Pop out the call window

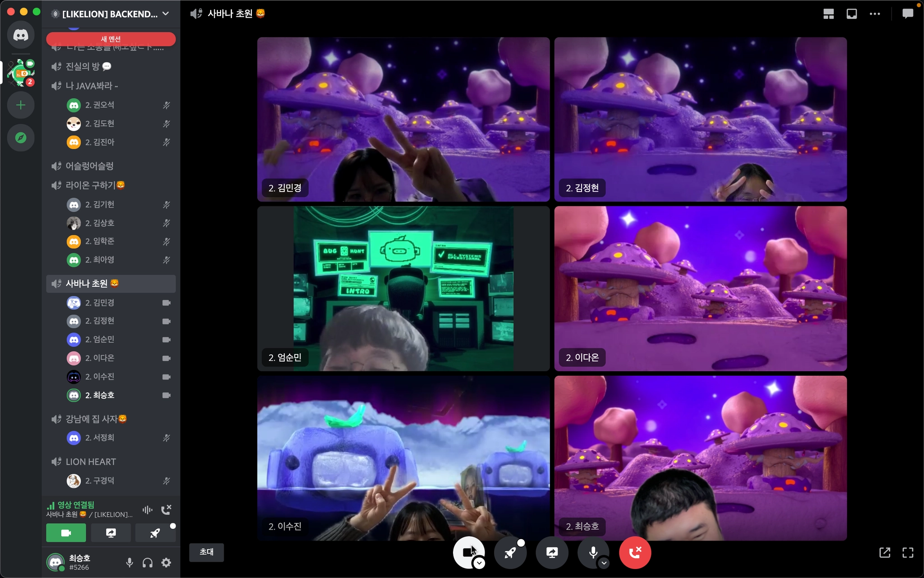885,552
